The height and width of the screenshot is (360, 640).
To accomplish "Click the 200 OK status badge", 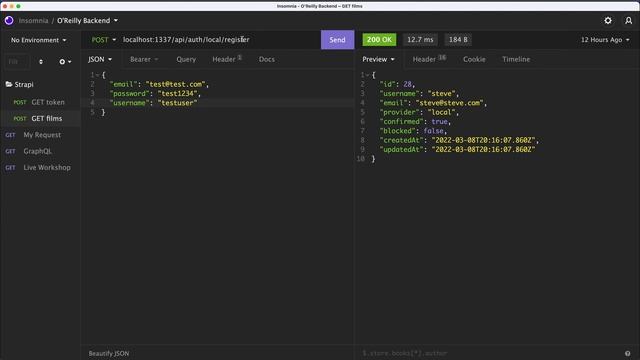I will coord(379,40).
